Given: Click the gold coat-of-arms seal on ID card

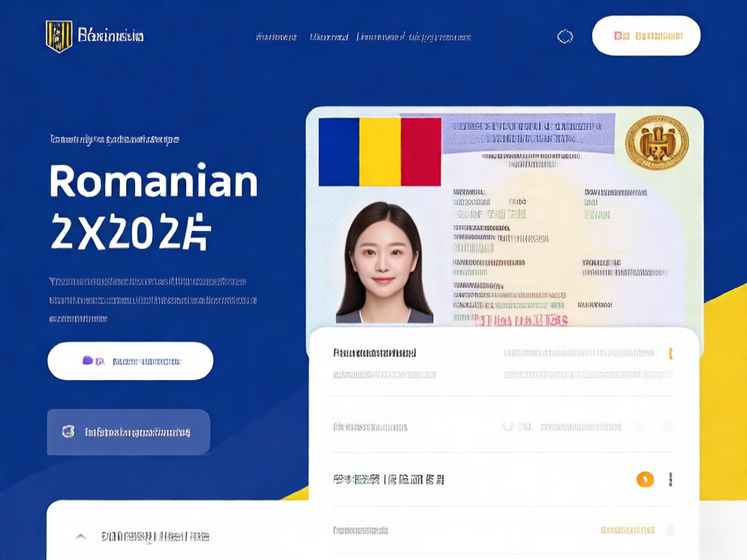Looking at the screenshot, I should tap(657, 142).
